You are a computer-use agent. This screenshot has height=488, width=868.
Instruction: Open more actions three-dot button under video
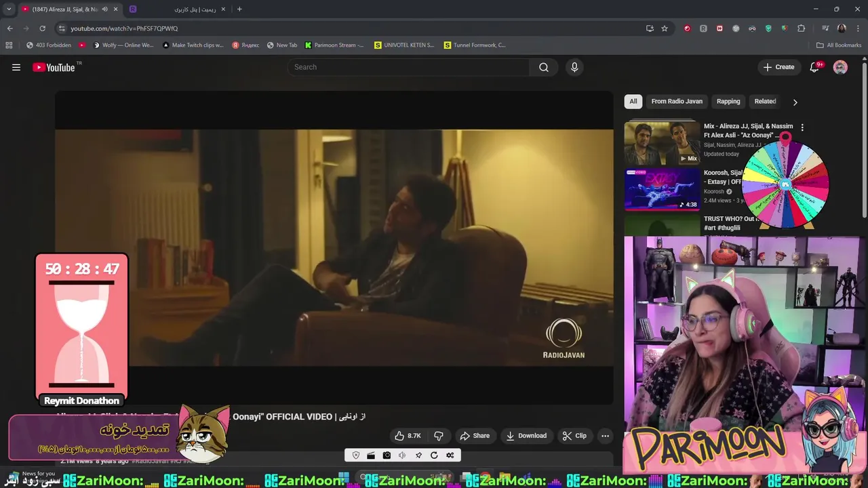(x=605, y=436)
